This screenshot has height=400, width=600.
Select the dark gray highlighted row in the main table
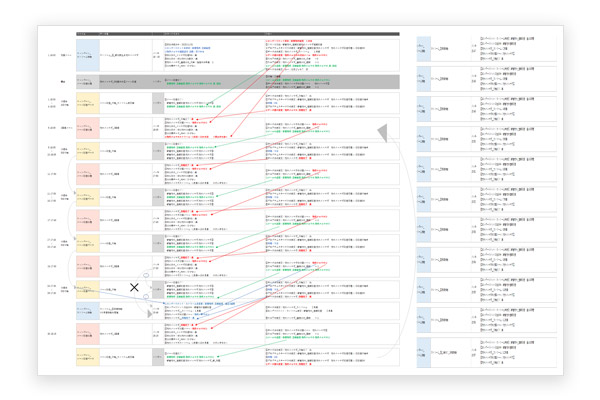point(238,82)
